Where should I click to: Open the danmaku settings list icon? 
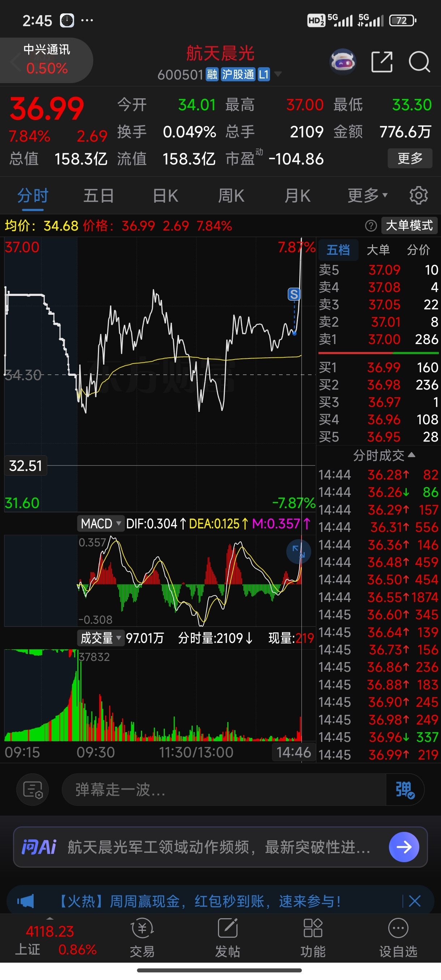(32, 790)
